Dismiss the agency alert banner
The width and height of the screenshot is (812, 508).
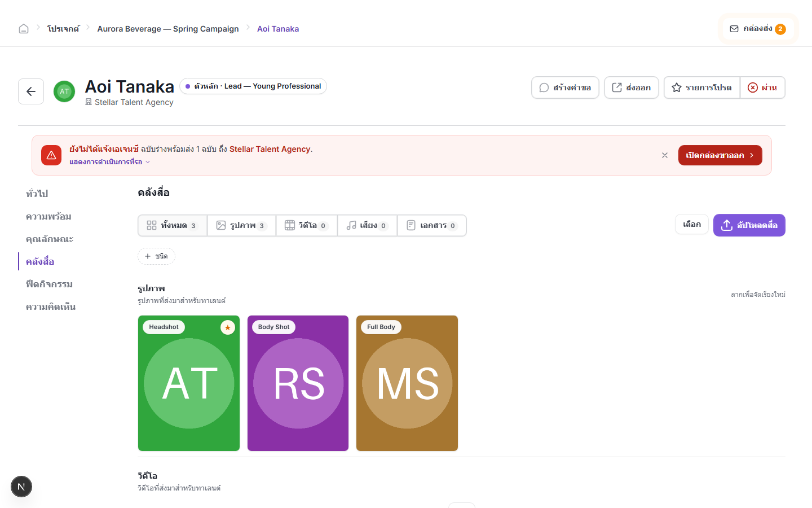pos(665,155)
